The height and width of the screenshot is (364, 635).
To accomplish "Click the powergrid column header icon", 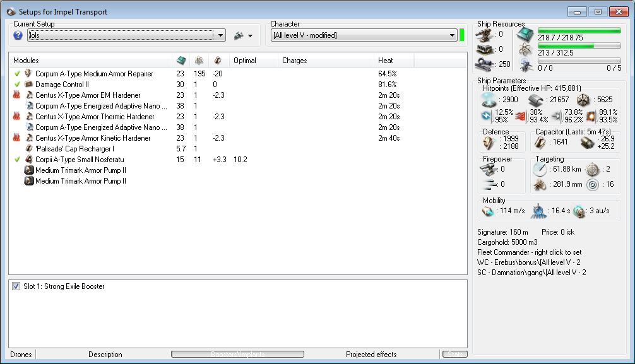I will [x=199, y=61].
